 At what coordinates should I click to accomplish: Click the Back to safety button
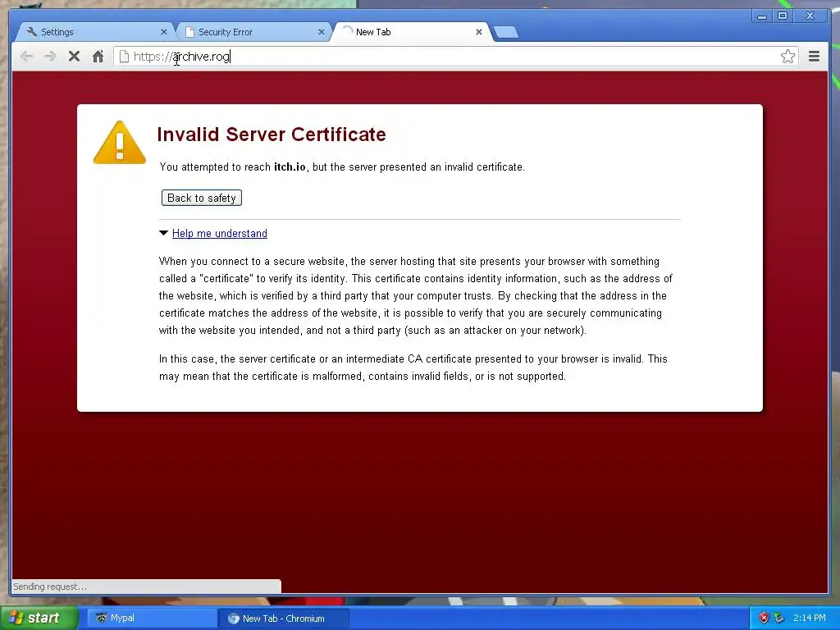pyautogui.click(x=202, y=198)
